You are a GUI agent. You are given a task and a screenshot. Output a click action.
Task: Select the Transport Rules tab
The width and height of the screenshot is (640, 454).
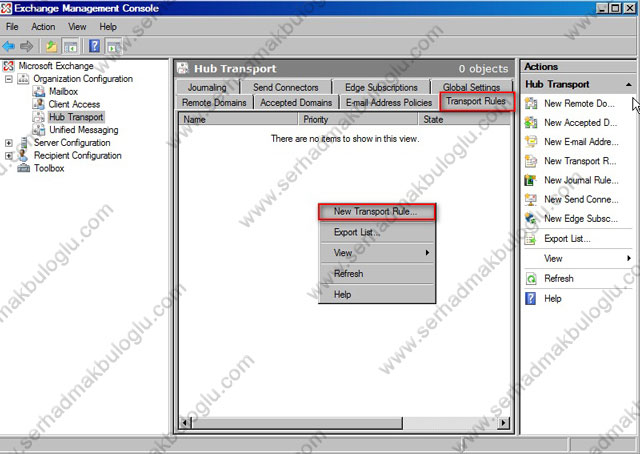[x=476, y=101]
